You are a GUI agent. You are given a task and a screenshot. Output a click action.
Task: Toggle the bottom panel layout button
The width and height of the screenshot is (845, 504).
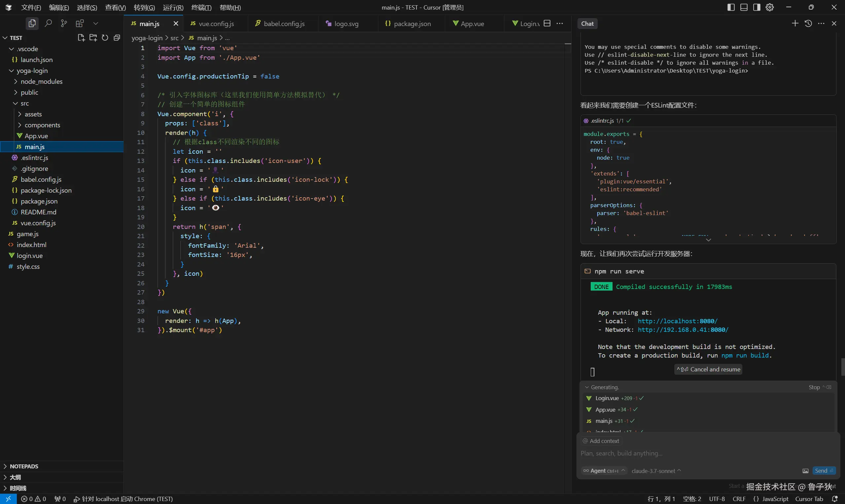coord(744,7)
